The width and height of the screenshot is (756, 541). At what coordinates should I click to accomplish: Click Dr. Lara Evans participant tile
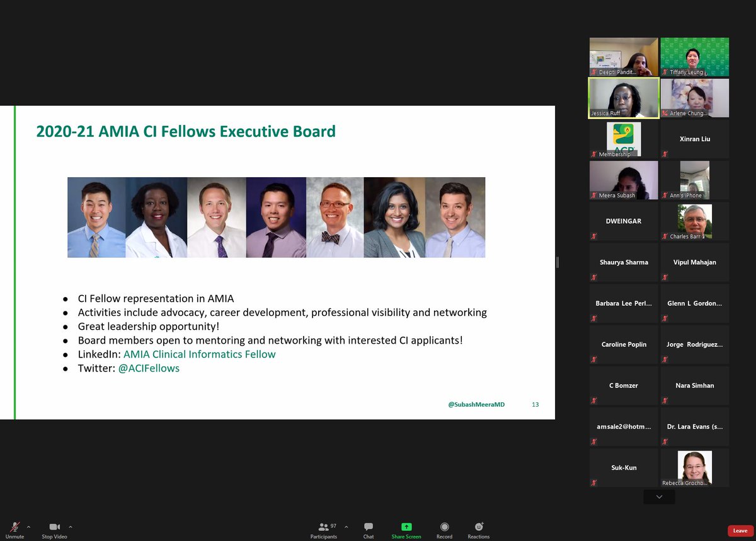695,427
